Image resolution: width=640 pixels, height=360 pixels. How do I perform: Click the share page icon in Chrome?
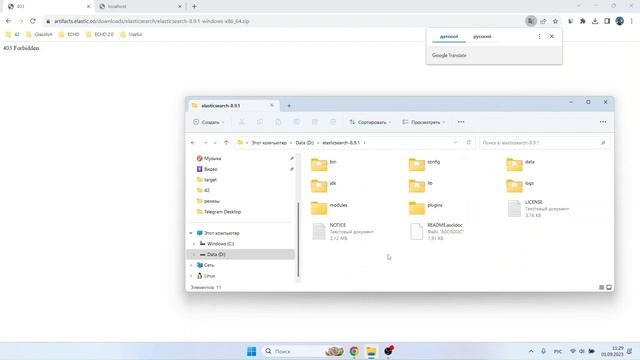[543, 21]
